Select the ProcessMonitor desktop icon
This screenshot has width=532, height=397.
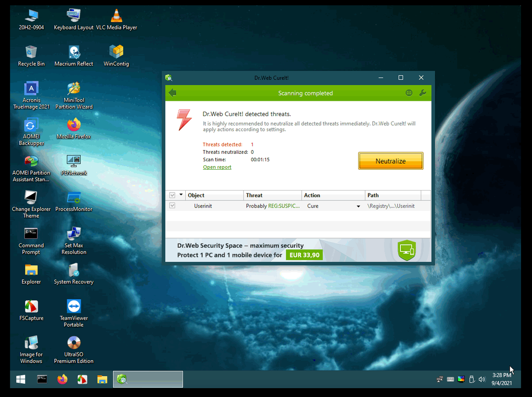coord(74,201)
